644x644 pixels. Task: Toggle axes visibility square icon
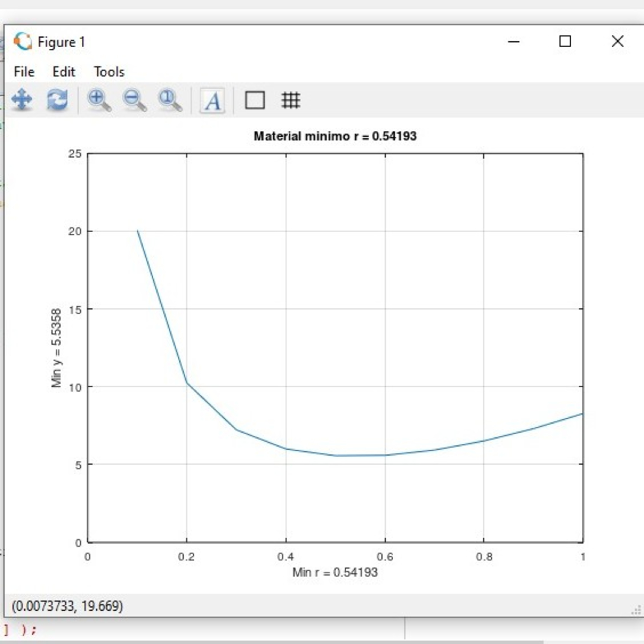tap(255, 100)
